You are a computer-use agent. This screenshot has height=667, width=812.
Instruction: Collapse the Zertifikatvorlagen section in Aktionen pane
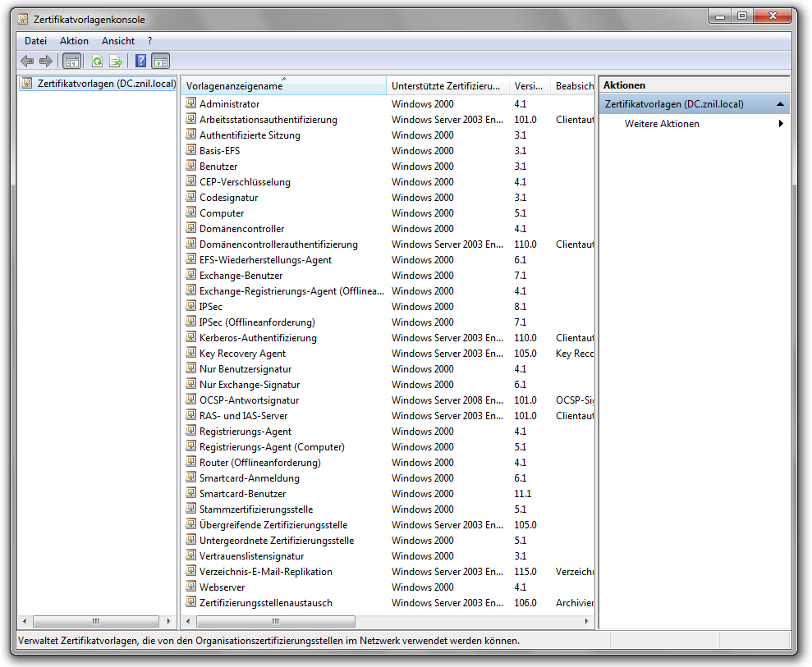(x=779, y=104)
